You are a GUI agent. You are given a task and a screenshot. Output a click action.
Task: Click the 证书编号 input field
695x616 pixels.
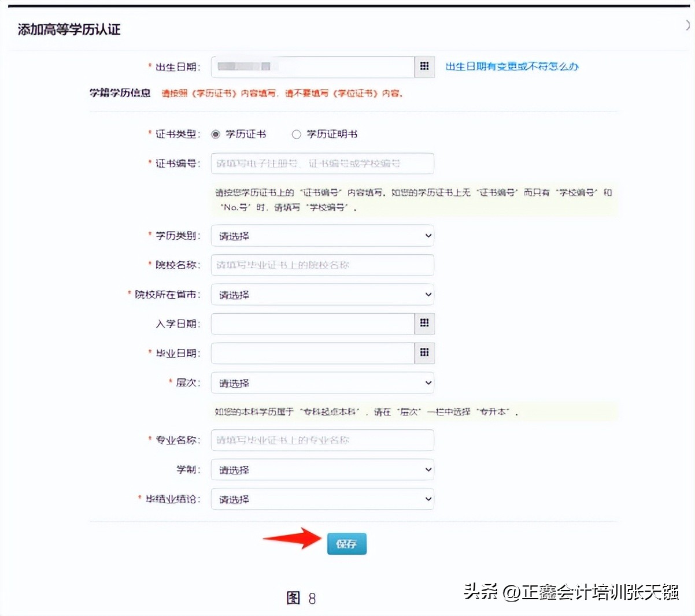(322, 164)
